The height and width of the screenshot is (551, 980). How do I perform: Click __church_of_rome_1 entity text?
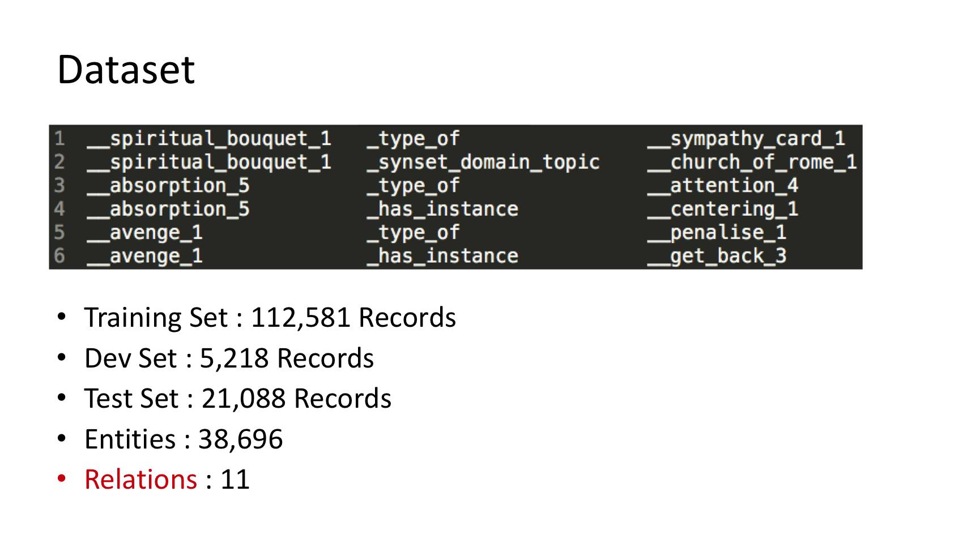752,163
